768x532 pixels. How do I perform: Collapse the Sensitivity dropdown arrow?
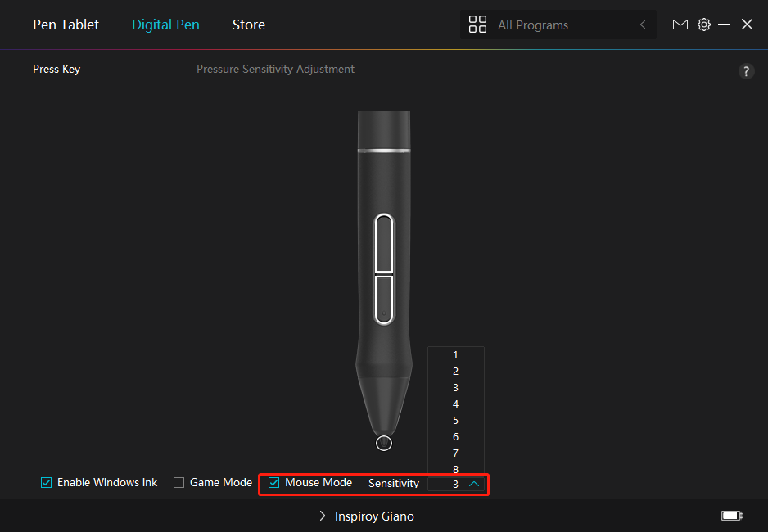(x=473, y=484)
